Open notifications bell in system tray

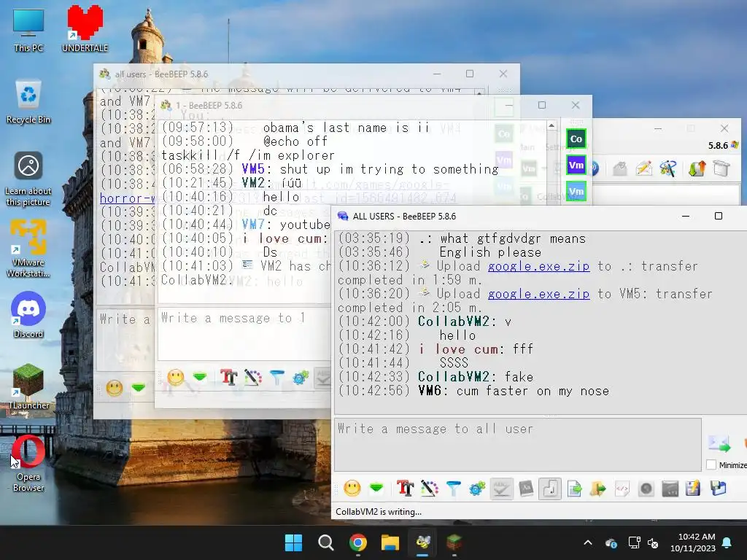click(x=727, y=542)
